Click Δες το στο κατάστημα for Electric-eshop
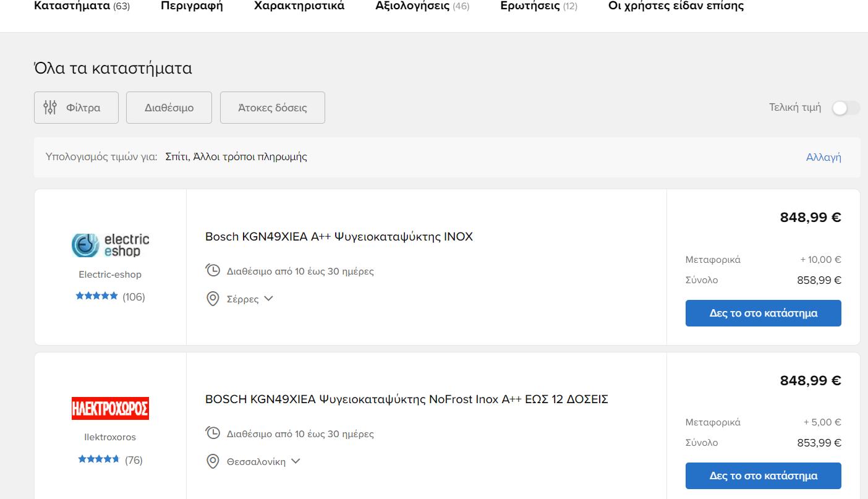Screen dimensions: 868x499 (764, 313)
